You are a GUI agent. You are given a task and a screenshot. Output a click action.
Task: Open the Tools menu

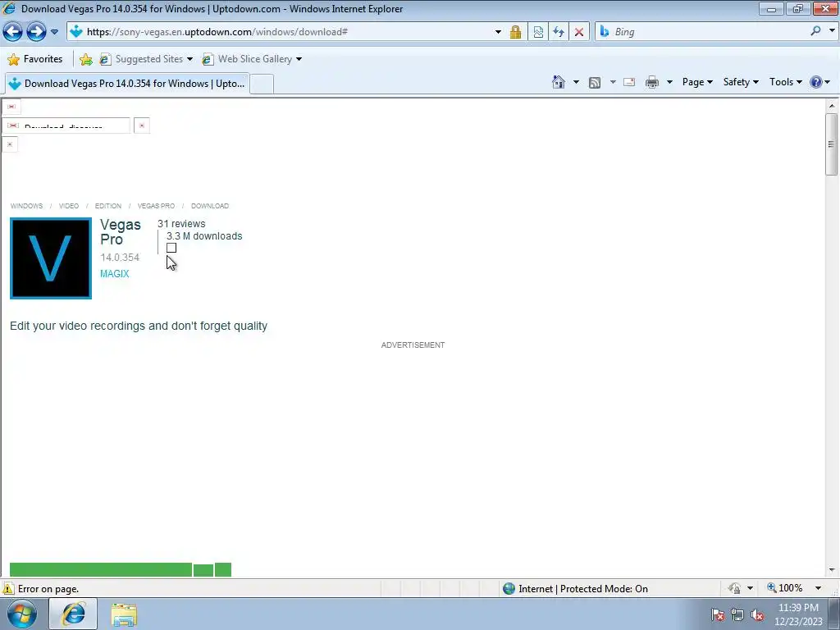785,82
